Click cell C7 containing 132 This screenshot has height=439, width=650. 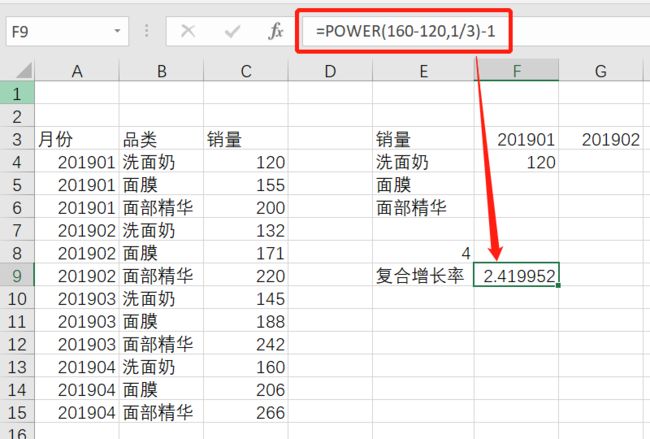tap(246, 230)
